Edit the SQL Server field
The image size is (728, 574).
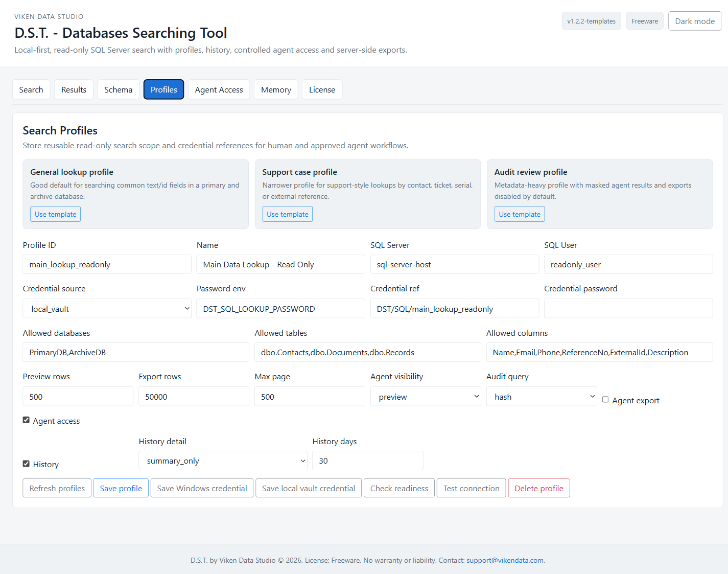pos(455,264)
